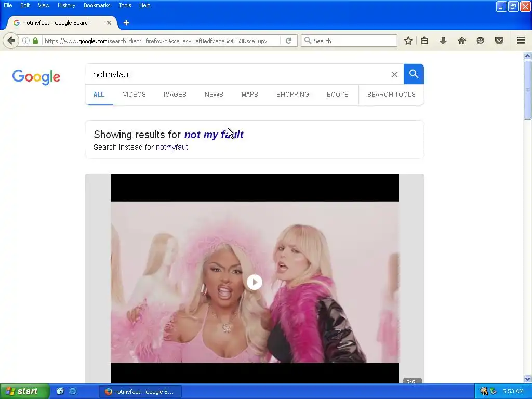Open the Firefox hamburger menu

(x=521, y=41)
